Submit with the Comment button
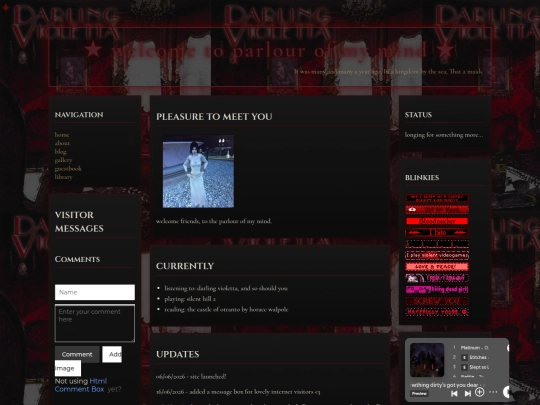Screen dimensions: 540x405 tap(77, 354)
